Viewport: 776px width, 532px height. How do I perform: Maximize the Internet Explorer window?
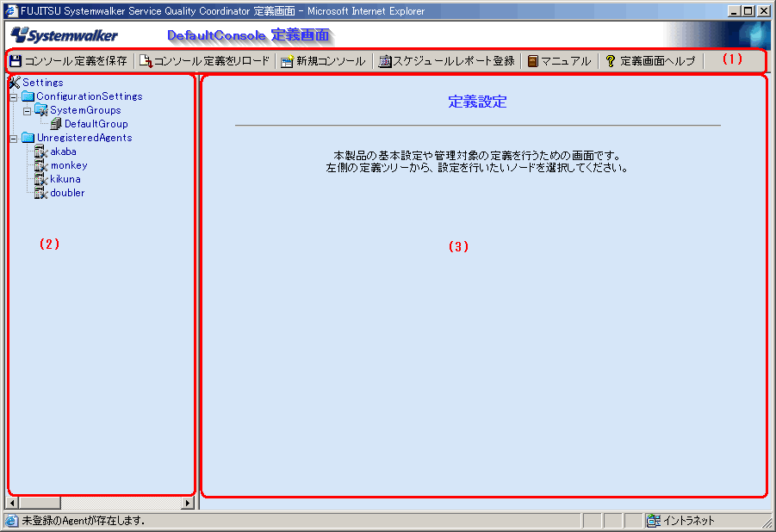(748, 11)
